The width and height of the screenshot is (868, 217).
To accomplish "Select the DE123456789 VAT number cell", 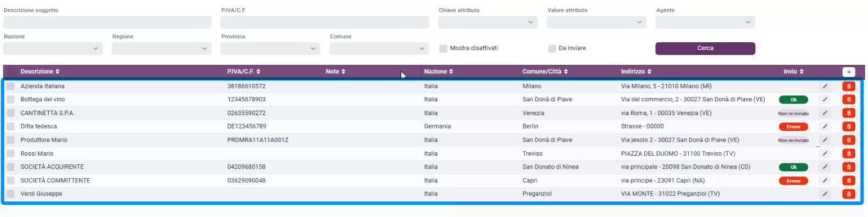I will [246, 126].
